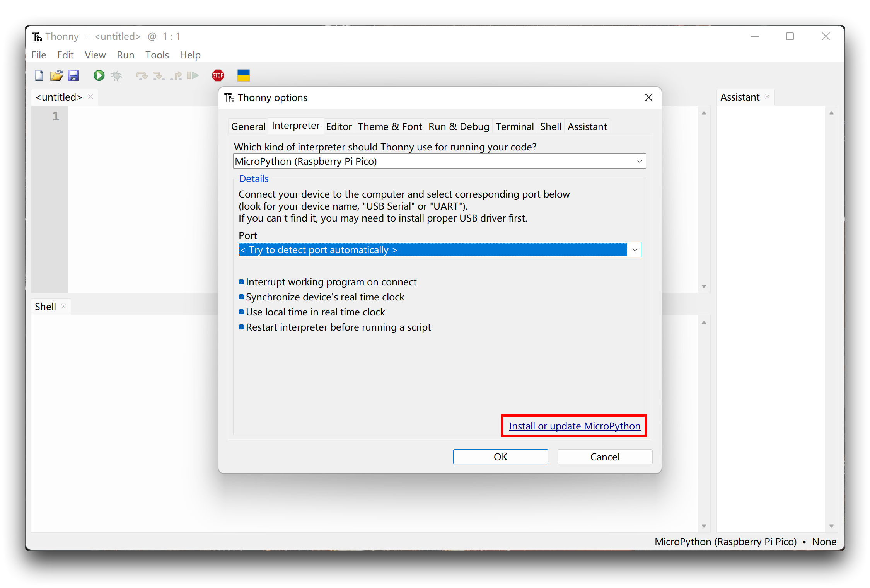Run current script with green play icon
870x588 pixels.
pyautogui.click(x=99, y=75)
